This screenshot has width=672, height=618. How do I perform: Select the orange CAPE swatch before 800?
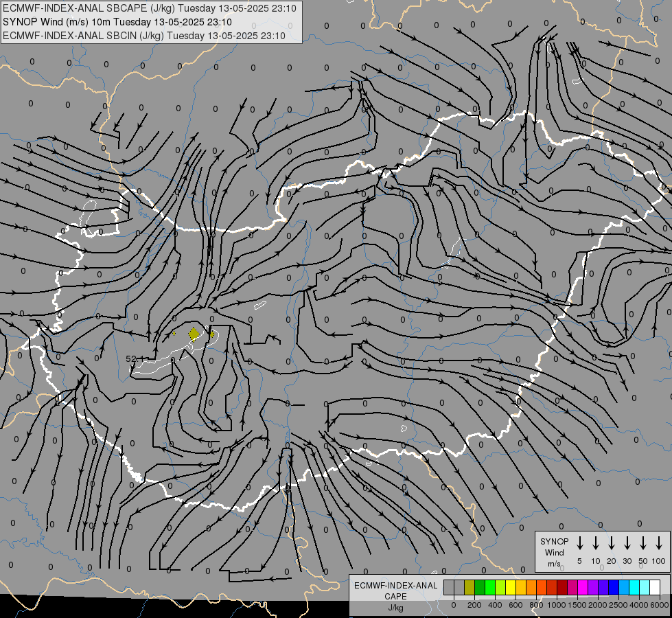point(531,588)
